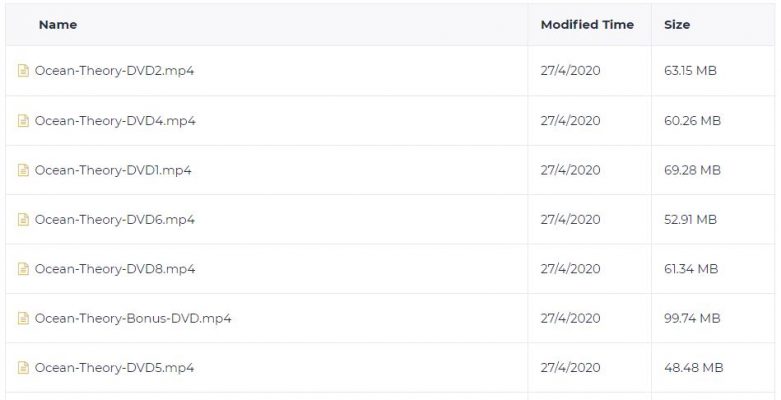The width and height of the screenshot is (781, 400).
Task: Open Ocean-Theory-DVD4.mp4 from the list
Action: pos(115,121)
